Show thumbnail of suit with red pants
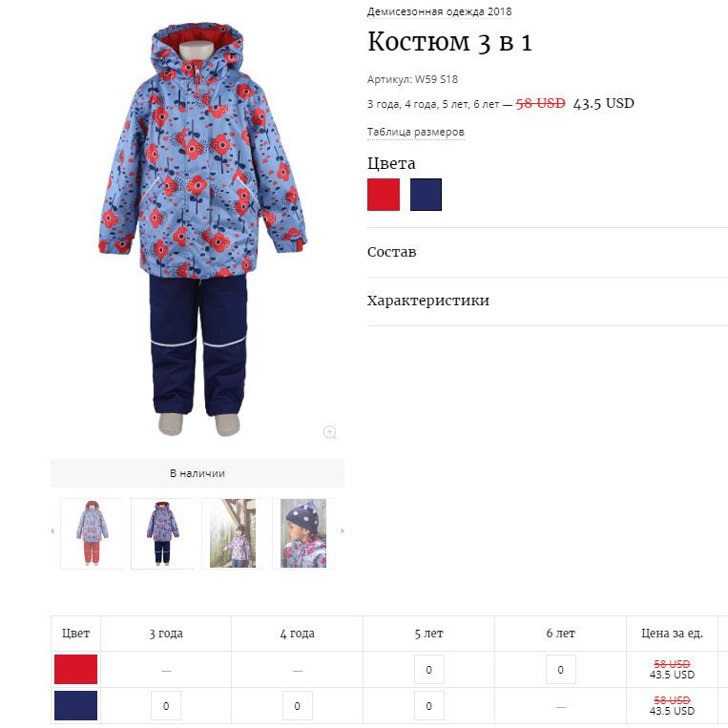Screen dimensions: 728x728 (x=92, y=533)
